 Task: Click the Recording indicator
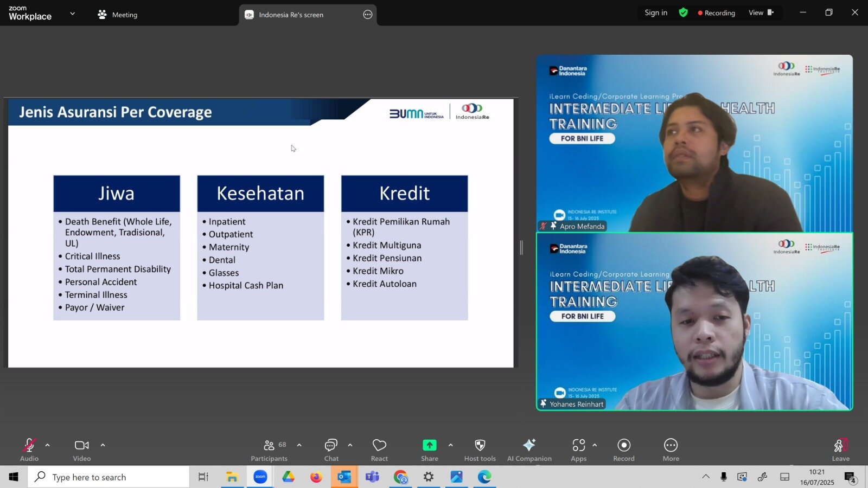716,13
